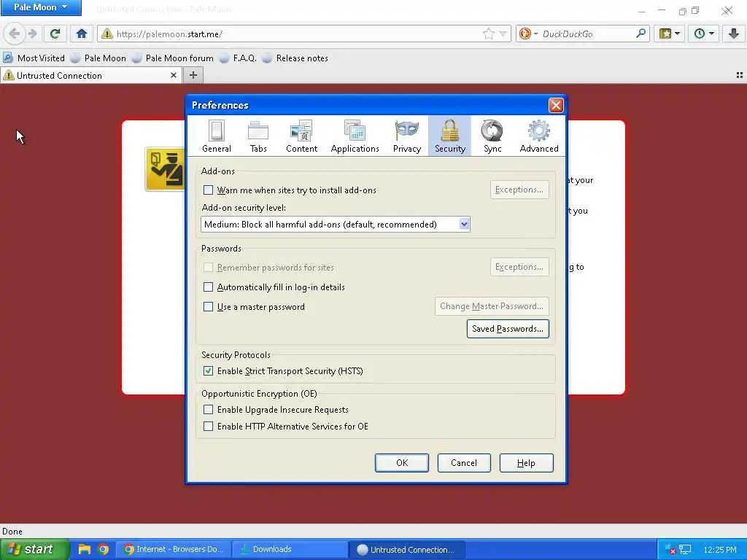The image size is (747, 560).
Task: Click the Help button in Preferences
Action: pyautogui.click(x=526, y=463)
